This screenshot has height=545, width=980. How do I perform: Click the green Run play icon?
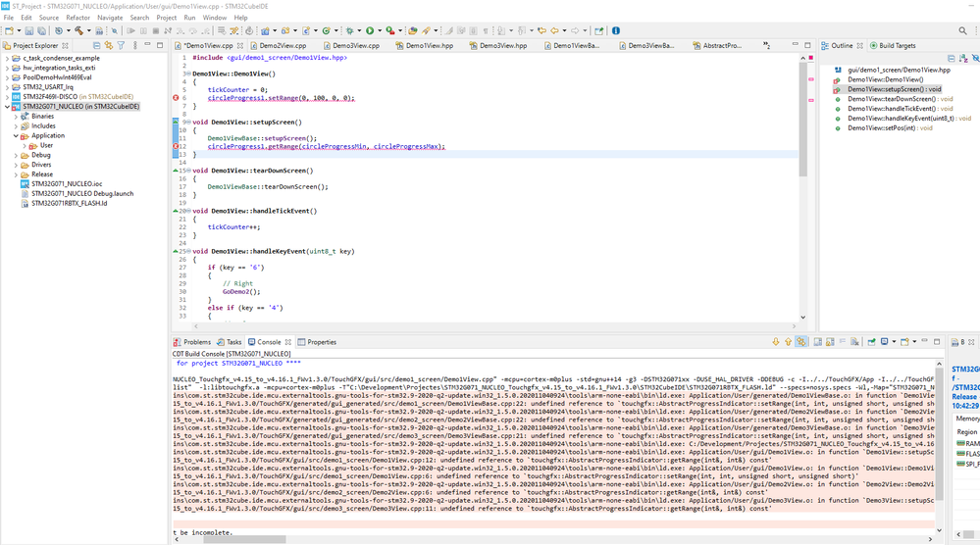click(370, 30)
